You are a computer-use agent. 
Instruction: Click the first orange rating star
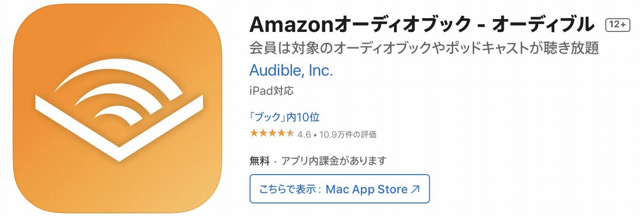tap(254, 133)
